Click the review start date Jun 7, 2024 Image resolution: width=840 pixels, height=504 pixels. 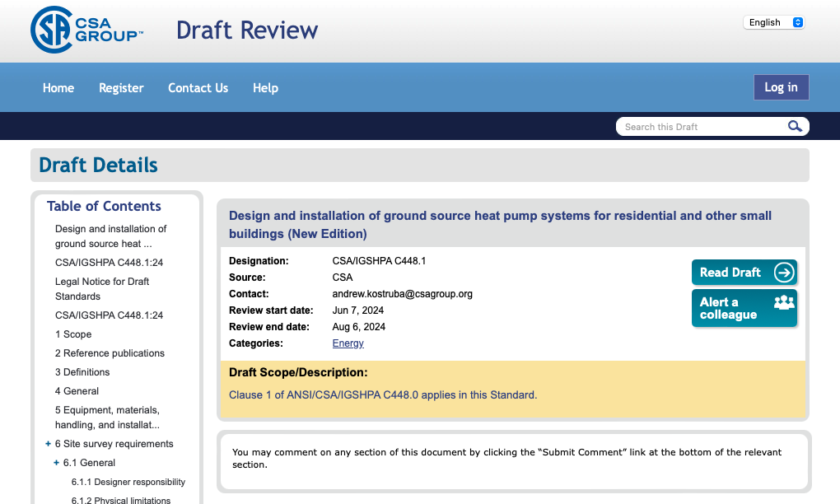click(x=358, y=310)
